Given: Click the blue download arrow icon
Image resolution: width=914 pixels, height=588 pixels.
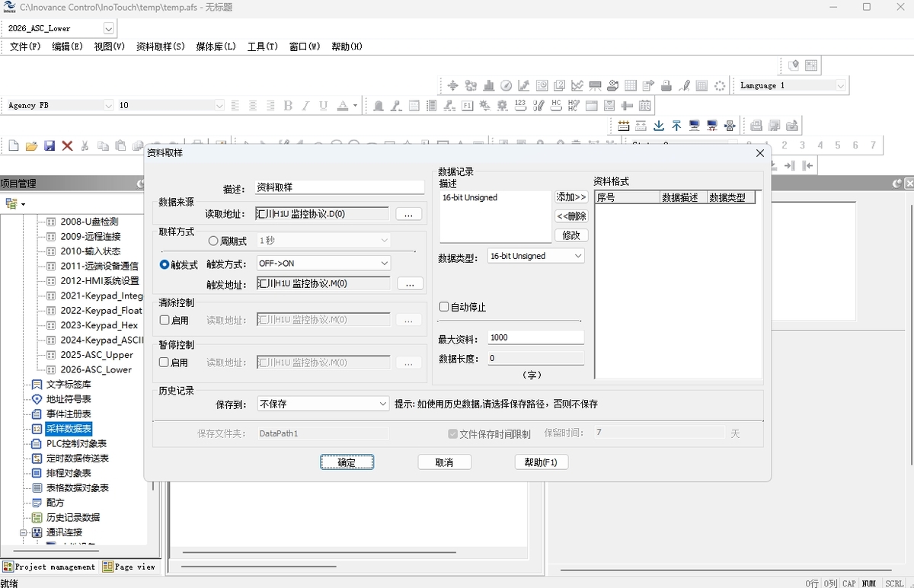Looking at the screenshot, I should coord(659,125).
